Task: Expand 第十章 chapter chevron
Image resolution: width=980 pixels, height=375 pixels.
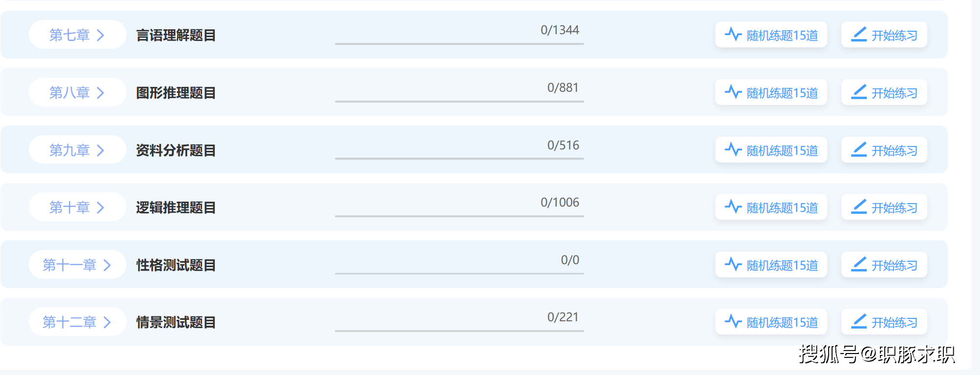Action: coord(101,208)
